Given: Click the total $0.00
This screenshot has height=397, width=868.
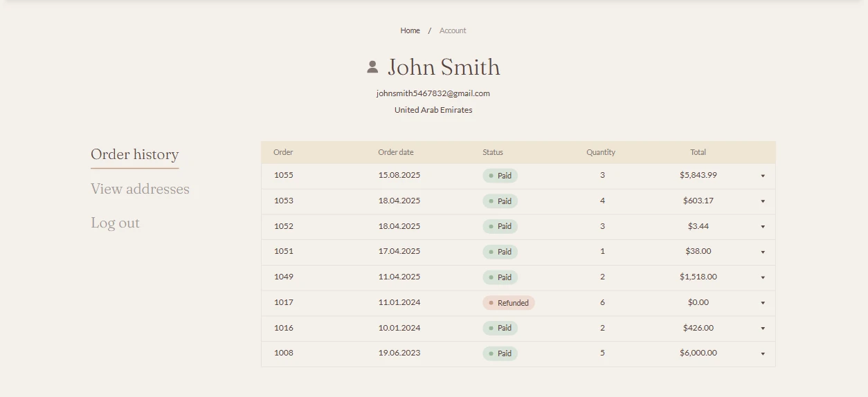Looking at the screenshot, I should click(x=698, y=302).
